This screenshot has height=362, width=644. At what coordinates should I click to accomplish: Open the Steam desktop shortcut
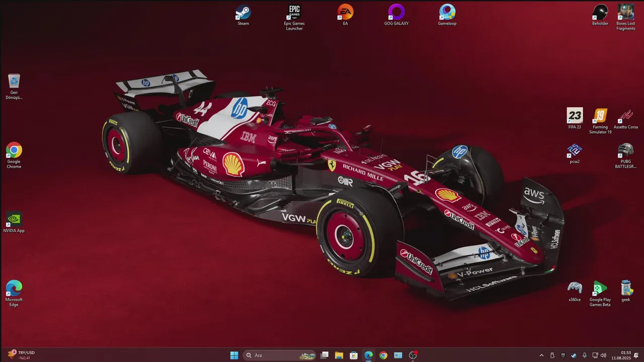pyautogui.click(x=243, y=15)
